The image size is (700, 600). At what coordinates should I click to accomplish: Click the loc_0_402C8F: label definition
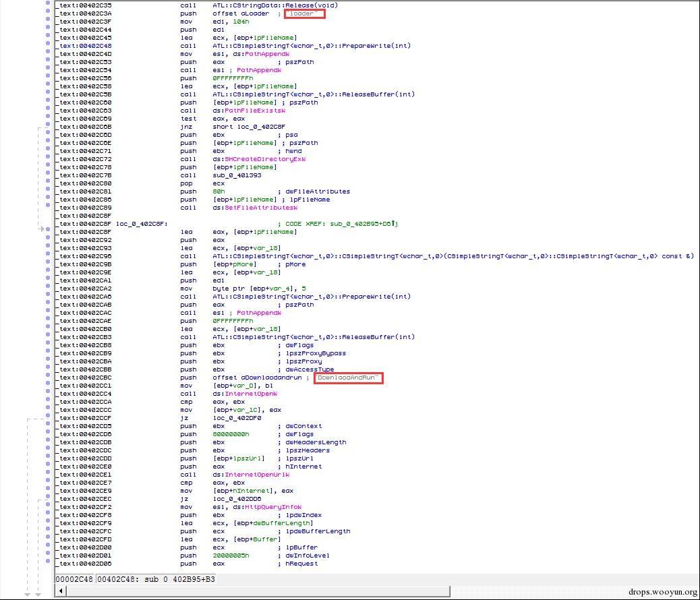pyautogui.click(x=142, y=224)
